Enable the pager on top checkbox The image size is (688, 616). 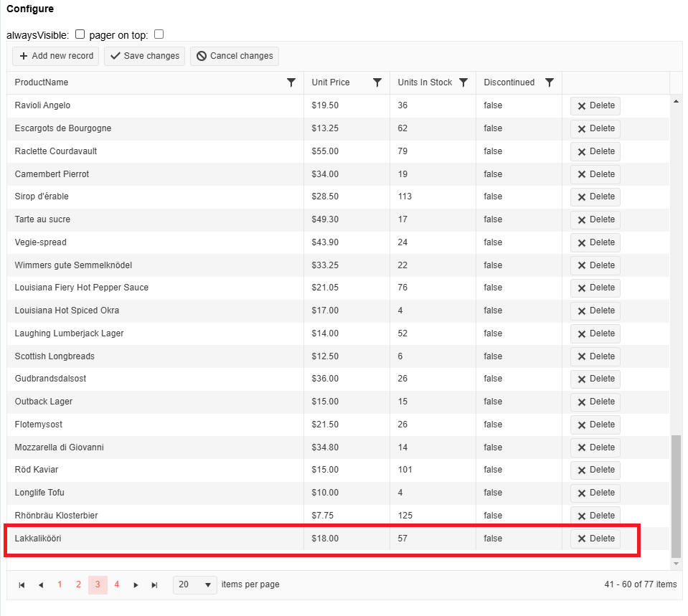coord(159,34)
